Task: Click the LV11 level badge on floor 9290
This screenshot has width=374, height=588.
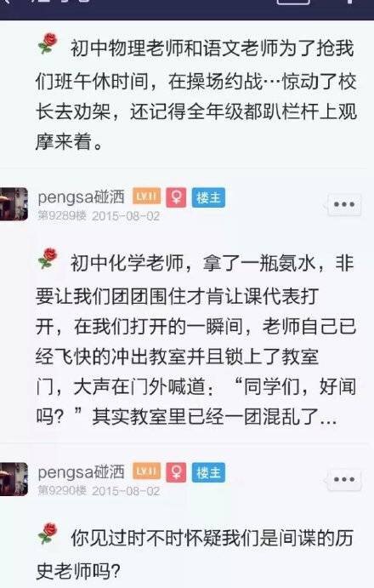Action: tap(146, 471)
